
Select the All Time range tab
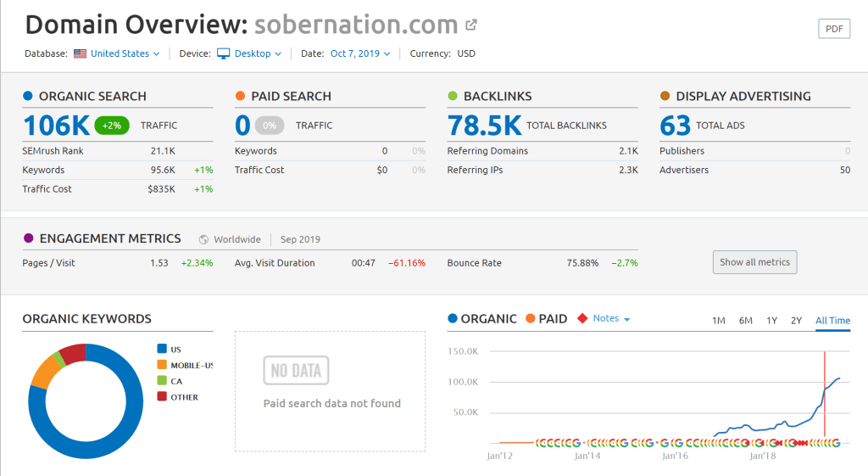(832, 320)
